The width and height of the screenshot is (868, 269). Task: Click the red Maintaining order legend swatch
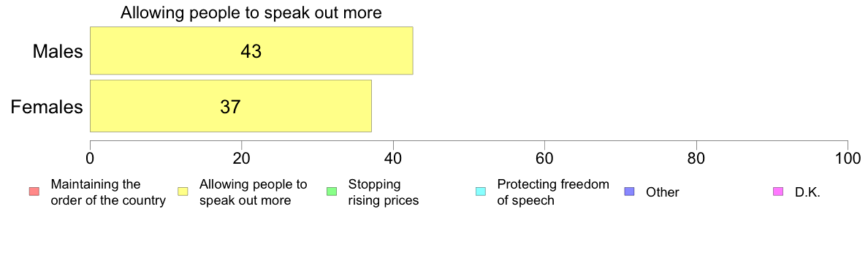34,192
